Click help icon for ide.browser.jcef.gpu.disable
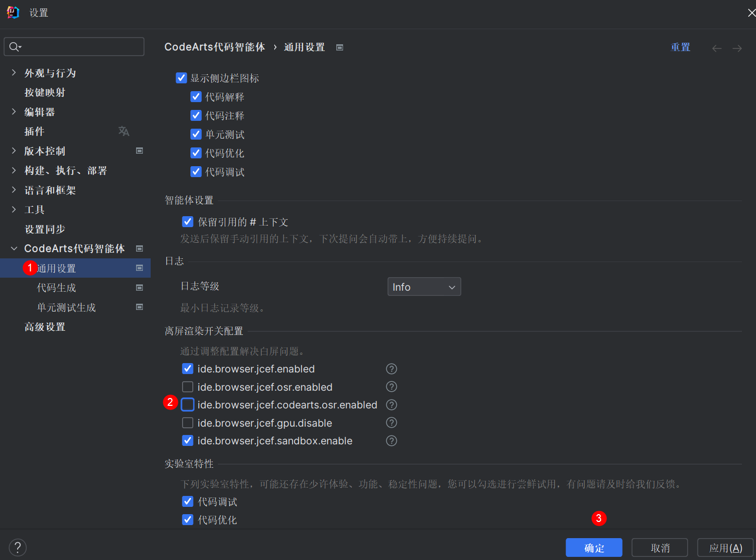The image size is (756, 560). pyautogui.click(x=392, y=422)
